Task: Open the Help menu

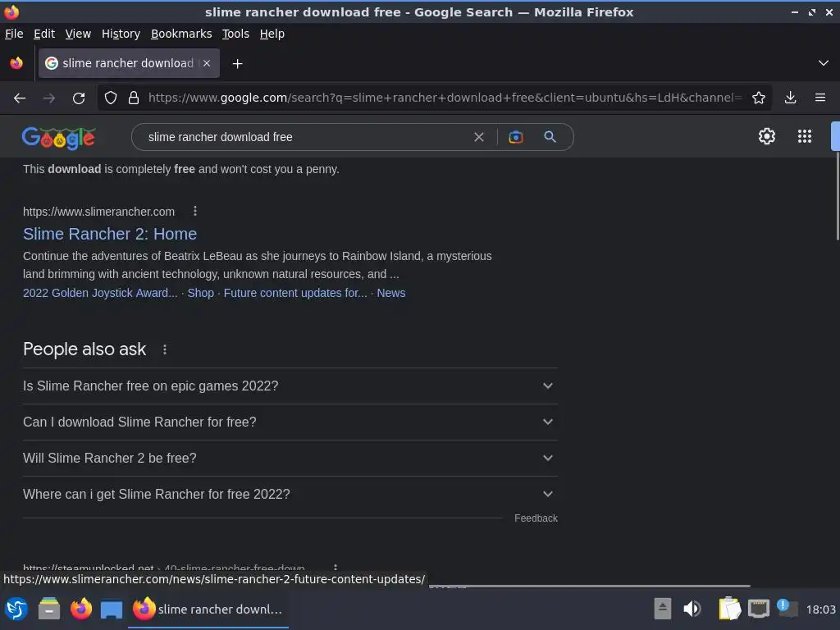Action: point(272,34)
